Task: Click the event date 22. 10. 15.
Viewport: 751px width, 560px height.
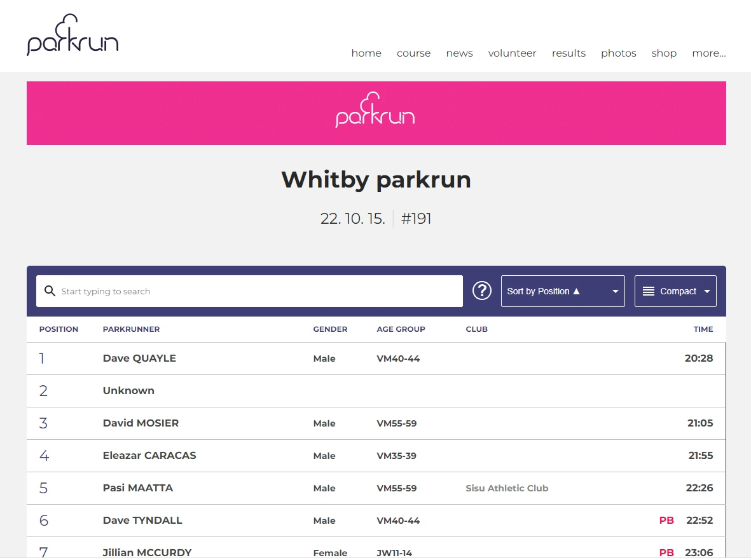Action: pyautogui.click(x=352, y=219)
